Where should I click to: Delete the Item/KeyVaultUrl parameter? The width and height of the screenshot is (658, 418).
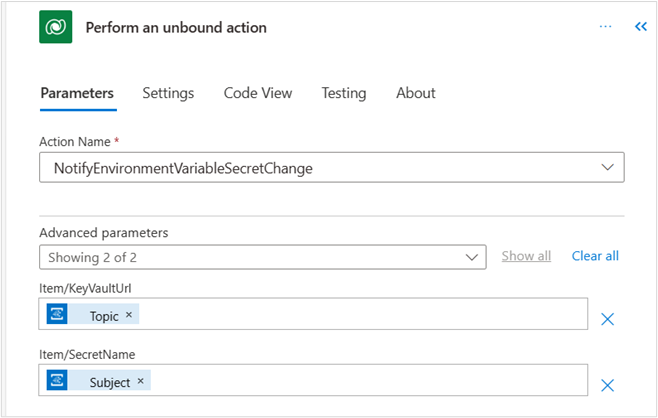[x=607, y=319]
